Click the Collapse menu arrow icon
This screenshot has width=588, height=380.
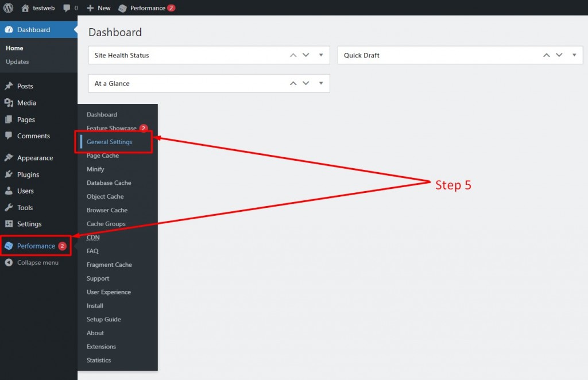pos(9,262)
